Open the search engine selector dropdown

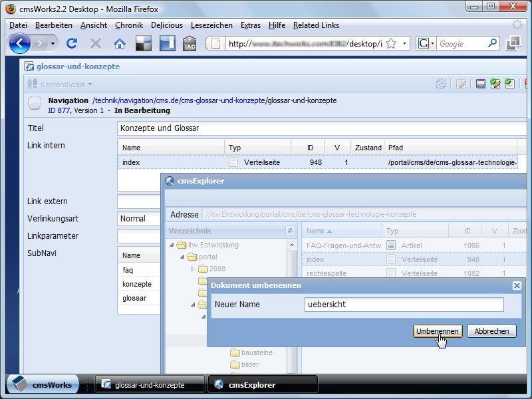click(426, 43)
